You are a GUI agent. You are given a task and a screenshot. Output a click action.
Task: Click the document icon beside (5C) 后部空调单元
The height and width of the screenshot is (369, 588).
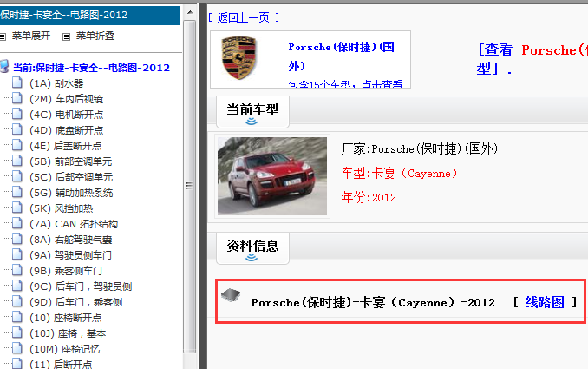16,176
